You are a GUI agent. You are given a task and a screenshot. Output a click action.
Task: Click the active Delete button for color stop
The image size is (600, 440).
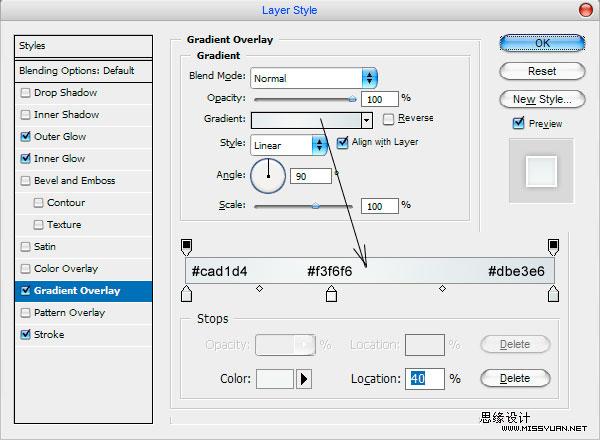point(515,378)
